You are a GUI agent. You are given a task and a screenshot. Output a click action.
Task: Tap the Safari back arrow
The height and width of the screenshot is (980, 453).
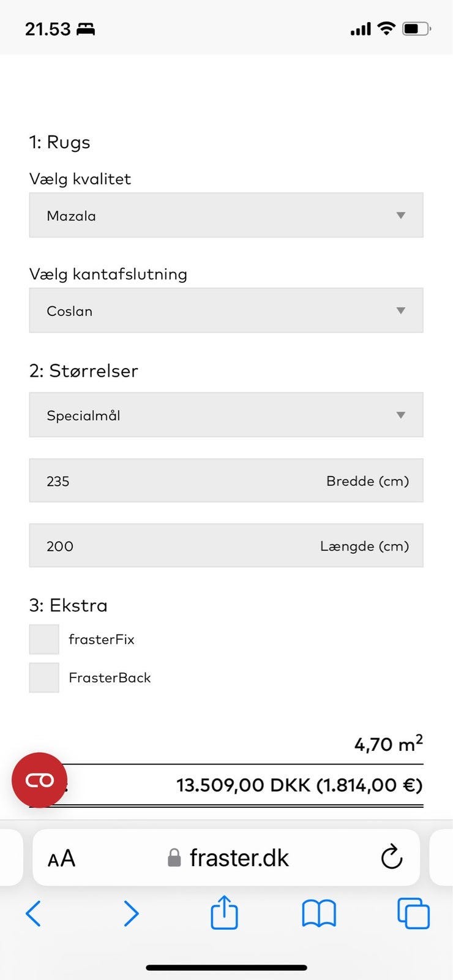pyautogui.click(x=34, y=914)
